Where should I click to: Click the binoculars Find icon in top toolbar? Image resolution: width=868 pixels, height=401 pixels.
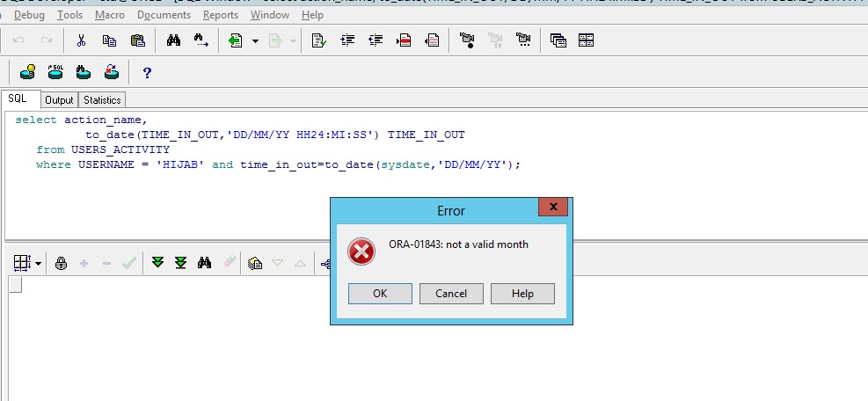[x=173, y=40]
